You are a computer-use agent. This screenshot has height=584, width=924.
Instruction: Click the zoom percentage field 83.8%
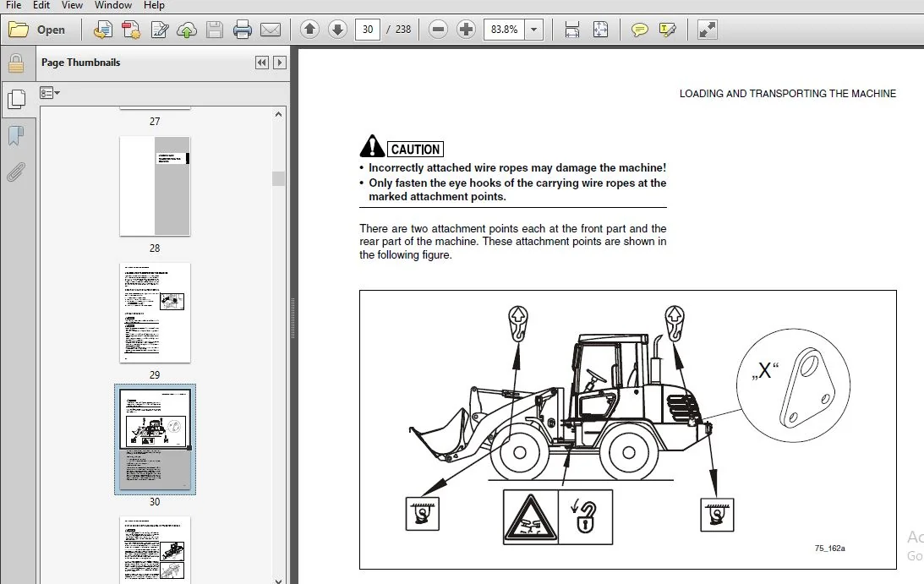[505, 30]
